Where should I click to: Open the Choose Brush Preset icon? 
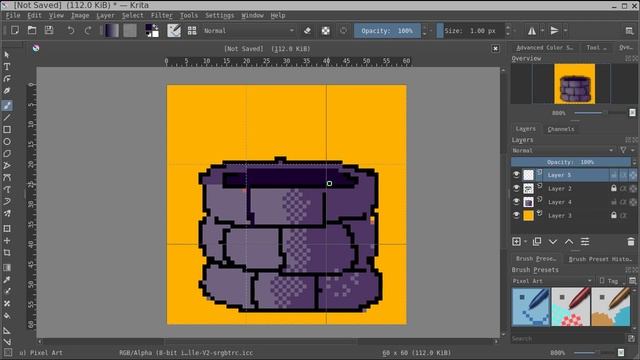click(x=192, y=31)
